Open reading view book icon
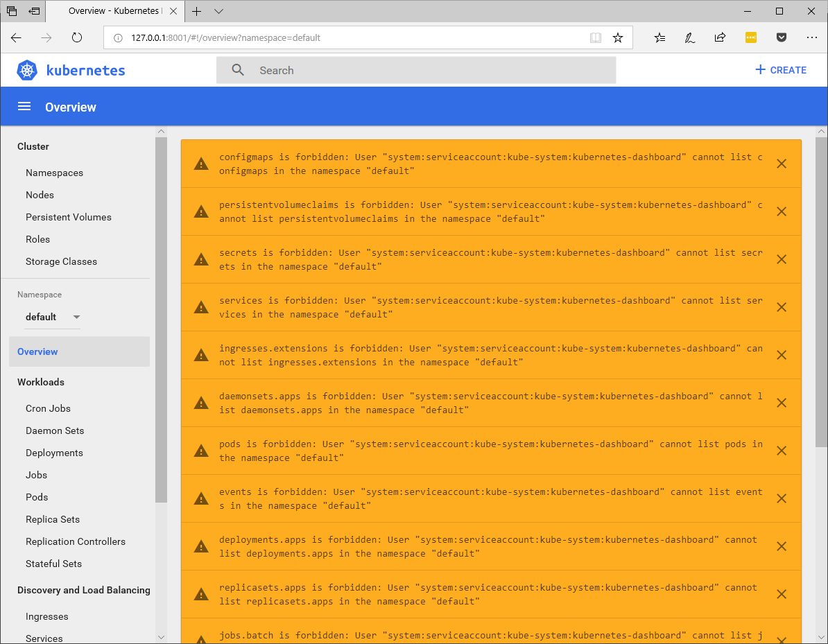The image size is (828, 644). coord(596,37)
